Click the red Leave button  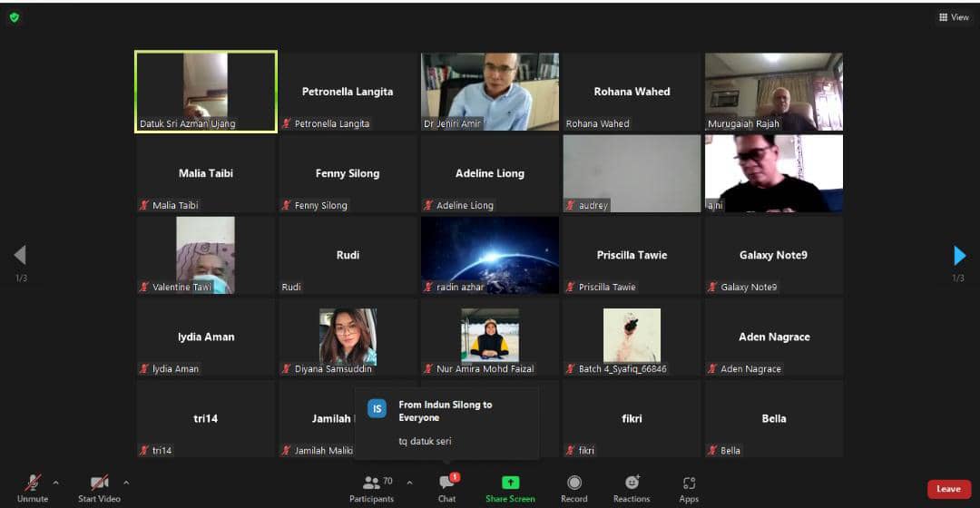(x=948, y=489)
